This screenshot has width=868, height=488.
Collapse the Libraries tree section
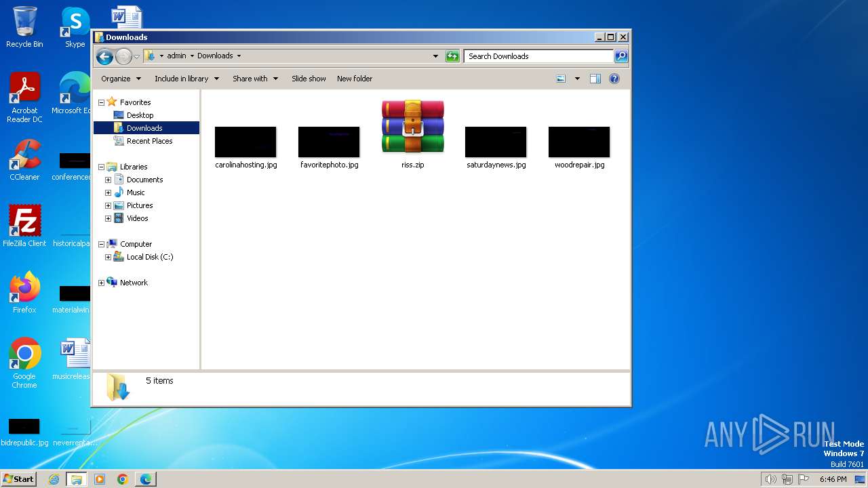point(102,167)
